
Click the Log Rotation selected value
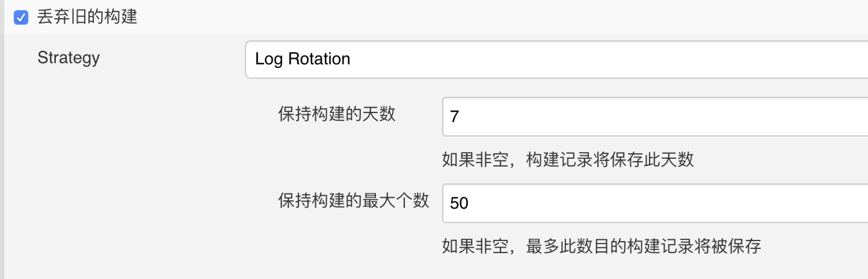[302, 59]
